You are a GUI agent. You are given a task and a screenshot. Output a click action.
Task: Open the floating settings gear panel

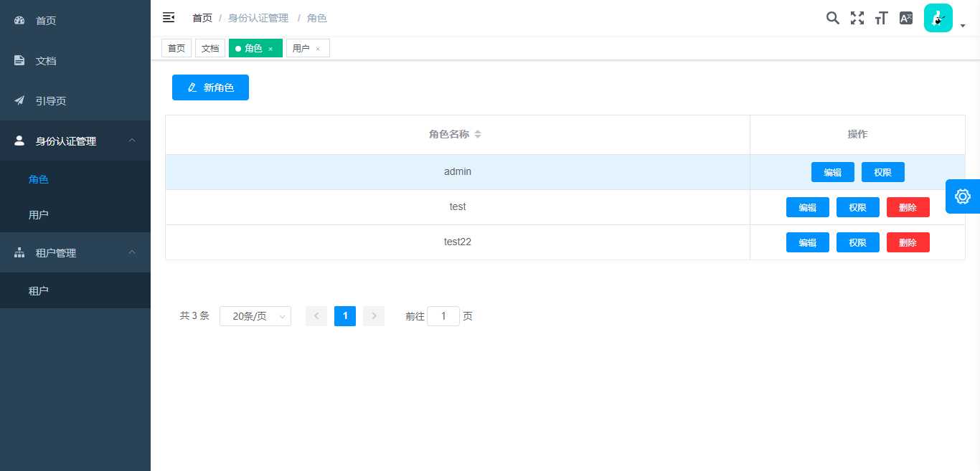coord(963,196)
